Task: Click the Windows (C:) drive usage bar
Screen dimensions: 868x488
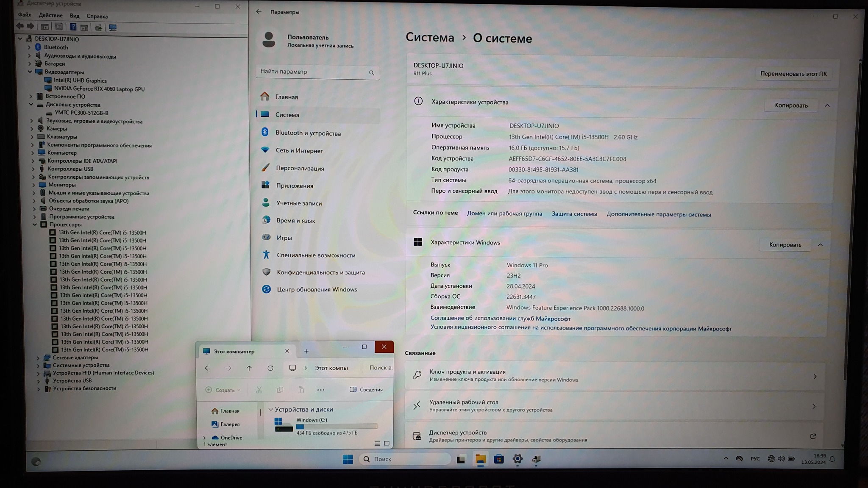Action: 336,427
